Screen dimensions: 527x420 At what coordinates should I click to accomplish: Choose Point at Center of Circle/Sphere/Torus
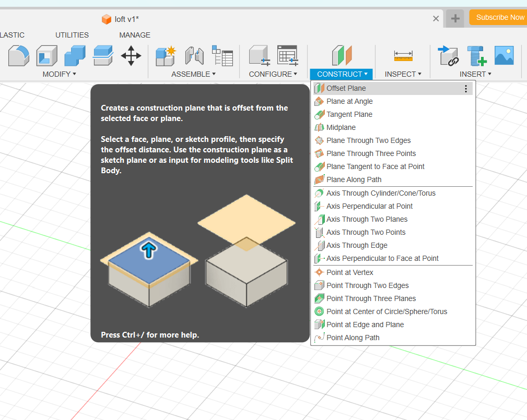tap(393, 311)
